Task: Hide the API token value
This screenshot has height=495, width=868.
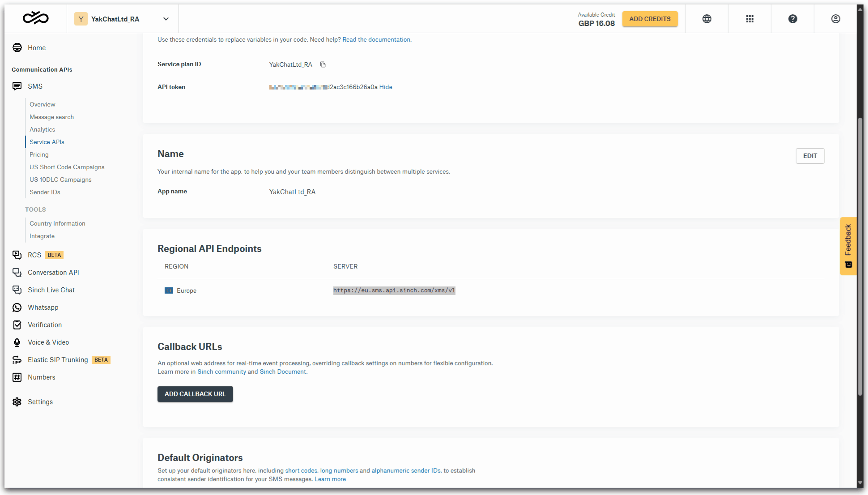Action: (x=385, y=87)
